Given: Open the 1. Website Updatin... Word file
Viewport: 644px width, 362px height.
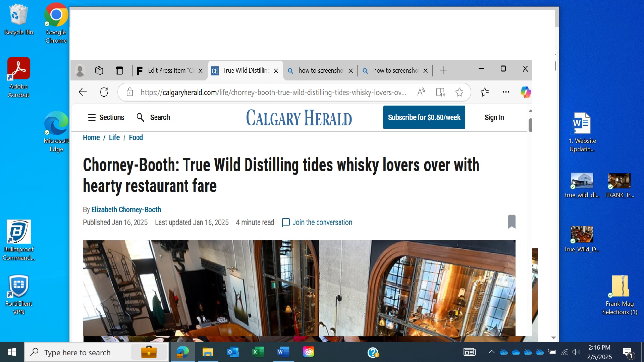Looking at the screenshot, I should pyautogui.click(x=582, y=132).
